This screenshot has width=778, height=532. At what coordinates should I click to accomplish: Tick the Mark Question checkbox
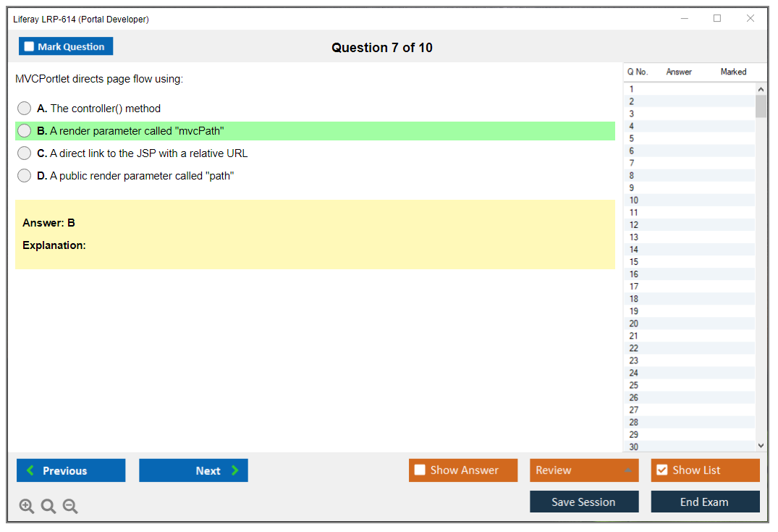tap(29, 47)
